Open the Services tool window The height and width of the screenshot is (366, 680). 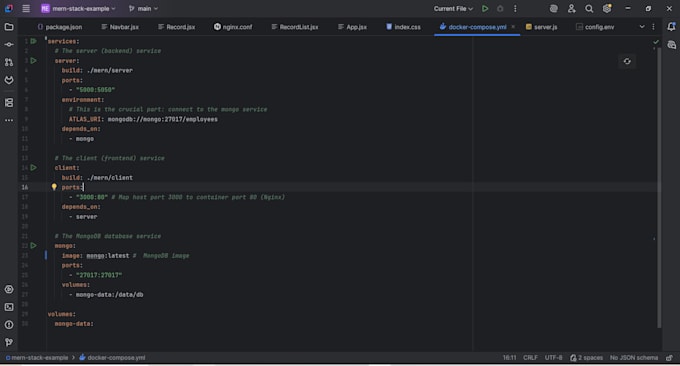click(9, 289)
